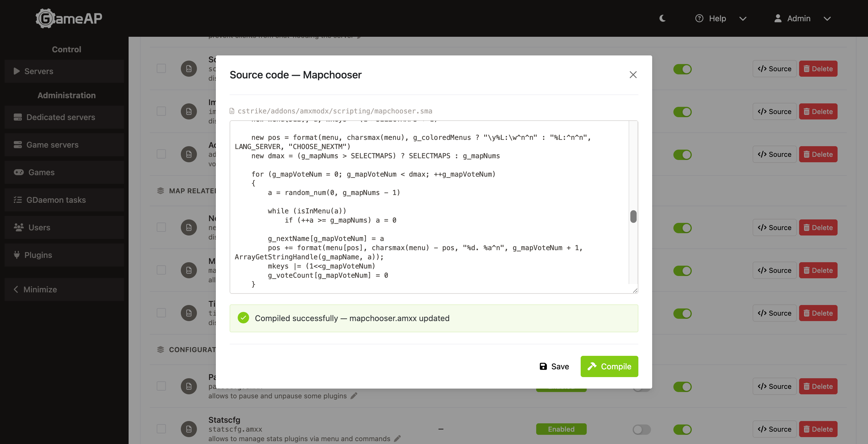Image resolution: width=868 pixels, height=444 pixels.
Task: Click the Statscfg plugin file icon
Action: pos(189,429)
